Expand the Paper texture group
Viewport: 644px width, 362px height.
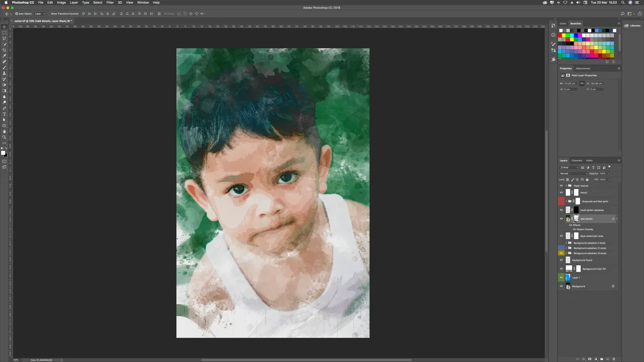567,186
